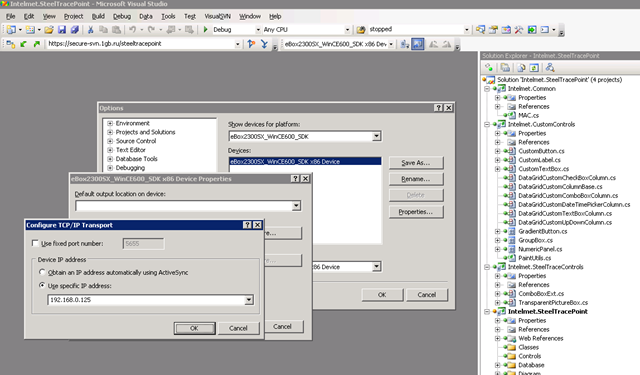Click the Save floppy disk icon
Viewport: 640px width, 375px height.
(x=62, y=29)
